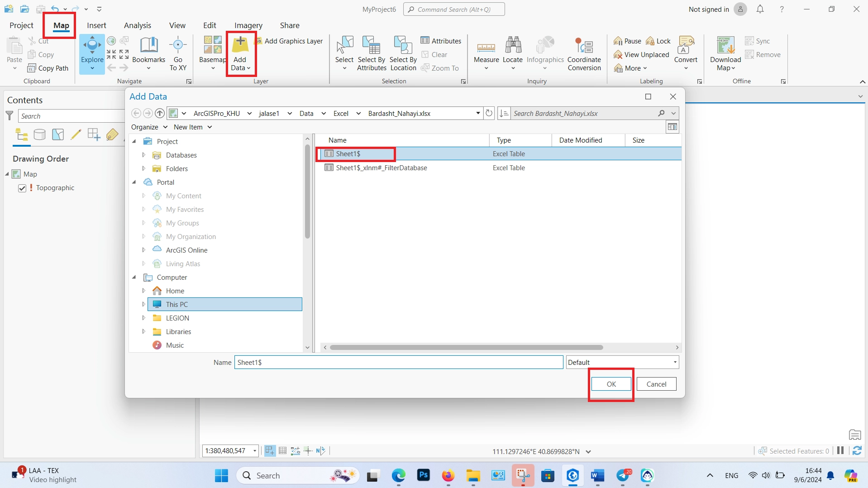Expand the Databases node
Image resolution: width=868 pixels, height=488 pixels.
(x=144, y=155)
